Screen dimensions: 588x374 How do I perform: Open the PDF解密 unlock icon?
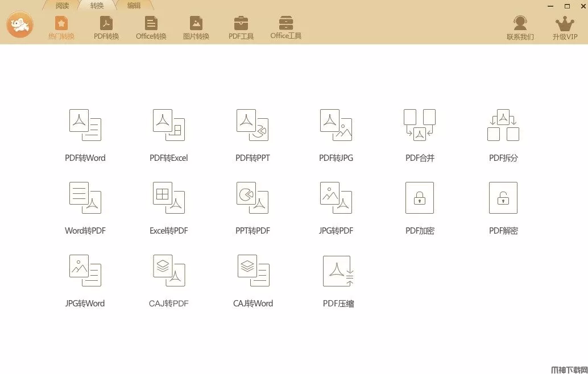click(503, 198)
